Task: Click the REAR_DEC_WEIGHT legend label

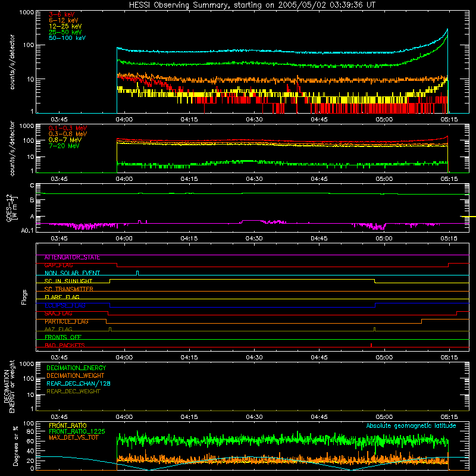Action: coord(73,392)
